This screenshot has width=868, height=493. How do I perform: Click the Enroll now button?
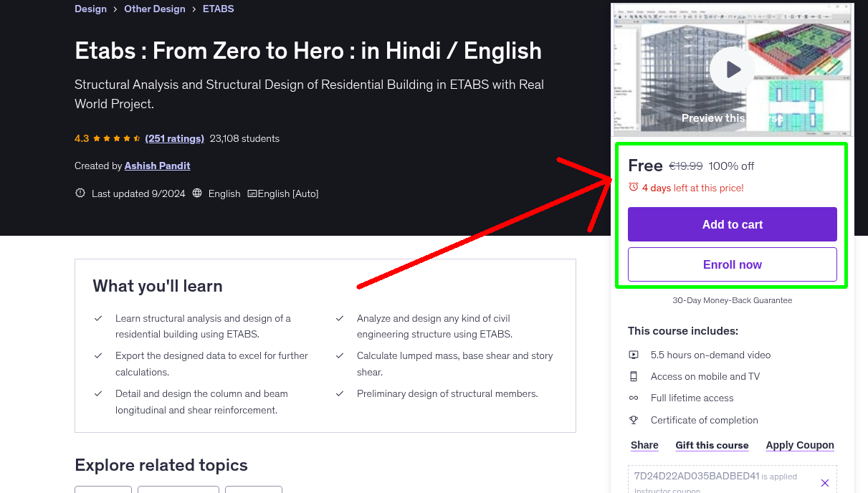point(732,264)
